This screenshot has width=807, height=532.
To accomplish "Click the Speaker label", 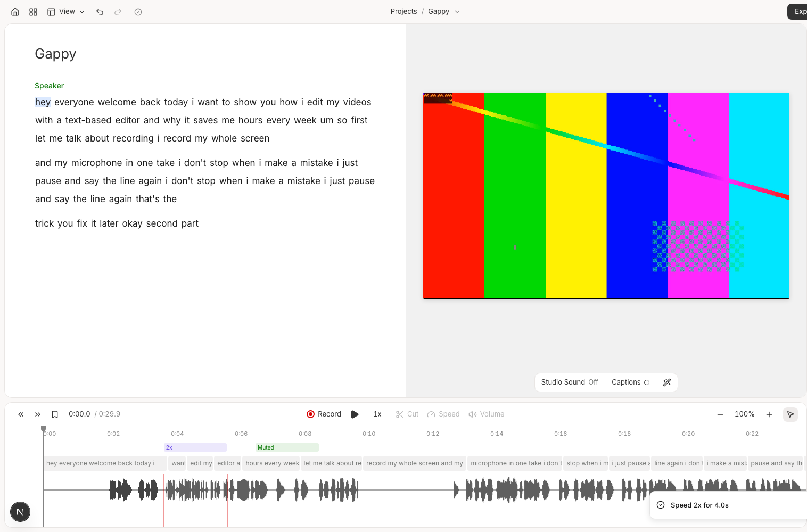I will 50,86.
